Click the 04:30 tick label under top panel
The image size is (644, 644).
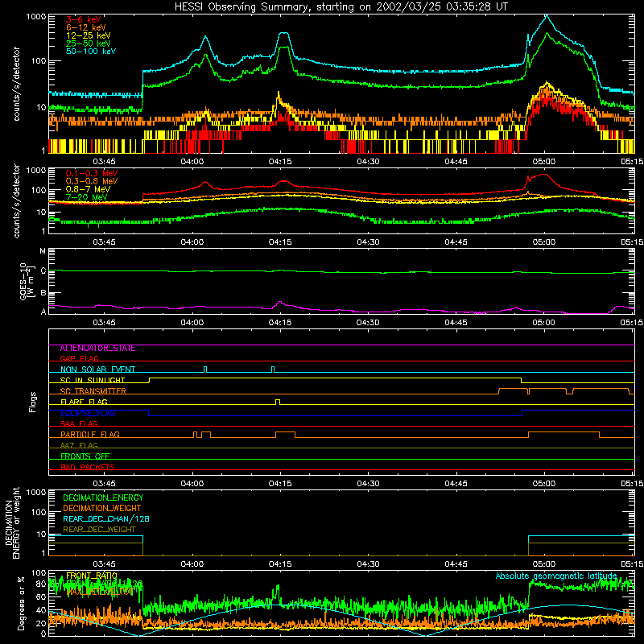[x=368, y=162]
